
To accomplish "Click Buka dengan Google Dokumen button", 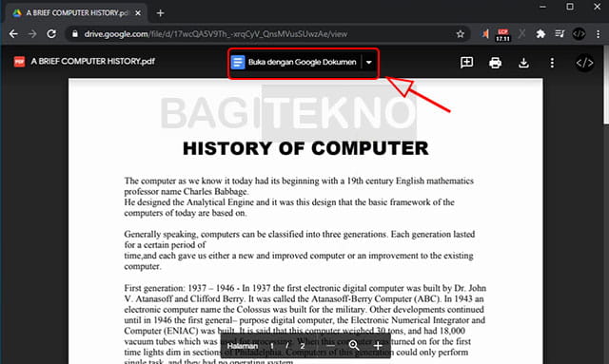I will [x=294, y=62].
